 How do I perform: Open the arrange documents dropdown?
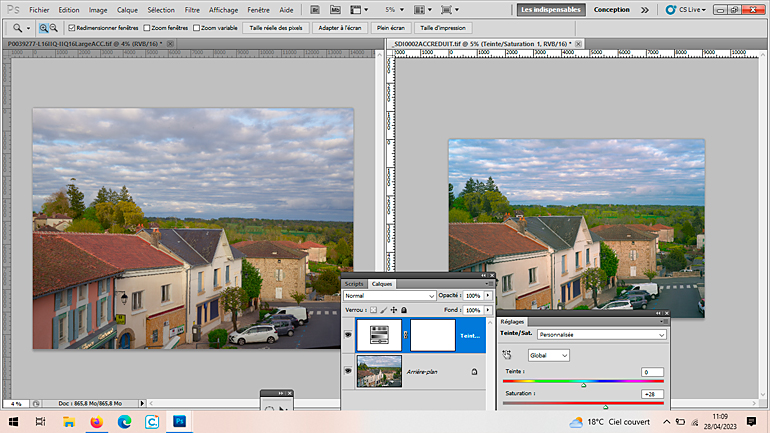coord(423,10)
